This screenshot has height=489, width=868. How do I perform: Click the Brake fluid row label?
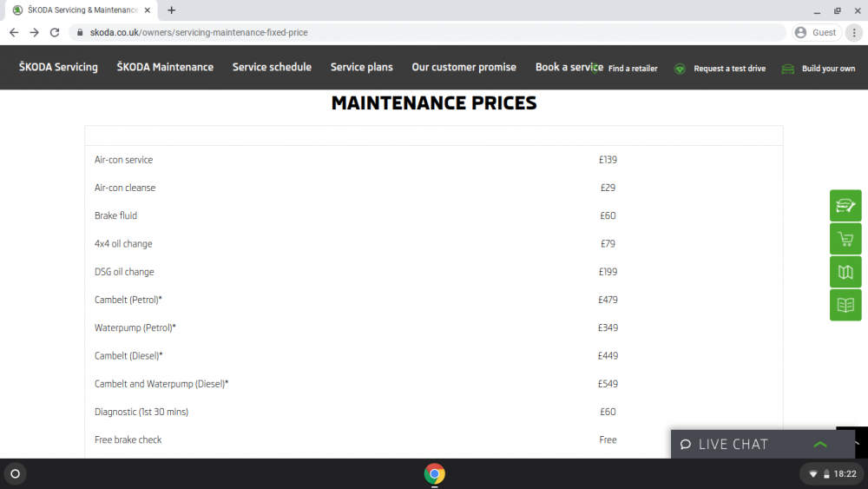pyautogui.click(x=115, y=215)
